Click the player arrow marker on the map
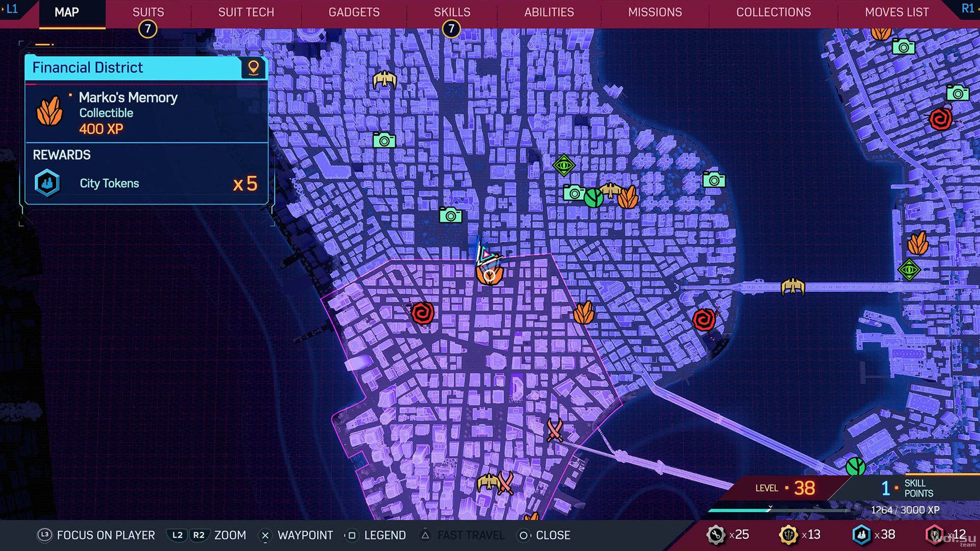 [x=485, y=254]
